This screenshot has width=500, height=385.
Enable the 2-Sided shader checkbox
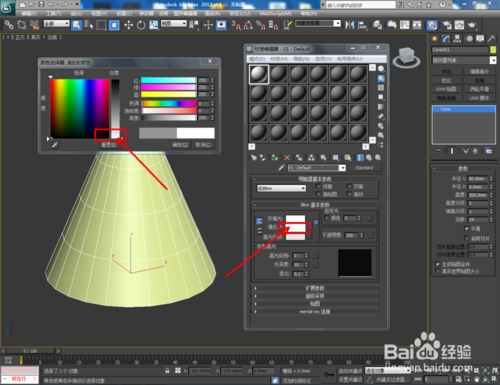point(349,186)
